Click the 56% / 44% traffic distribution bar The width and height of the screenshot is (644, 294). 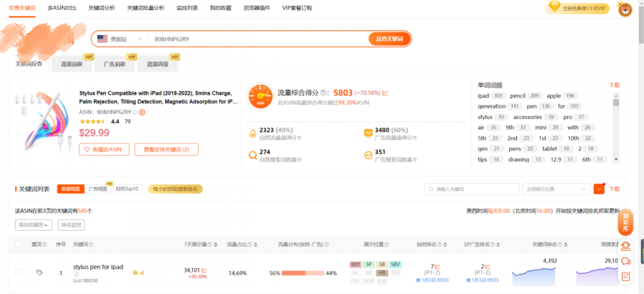tap(303, 273)
